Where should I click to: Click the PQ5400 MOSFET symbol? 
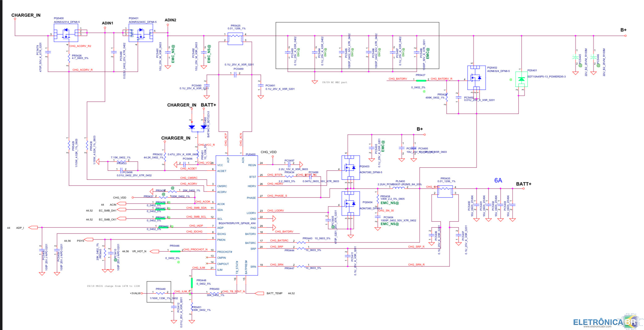66,33
